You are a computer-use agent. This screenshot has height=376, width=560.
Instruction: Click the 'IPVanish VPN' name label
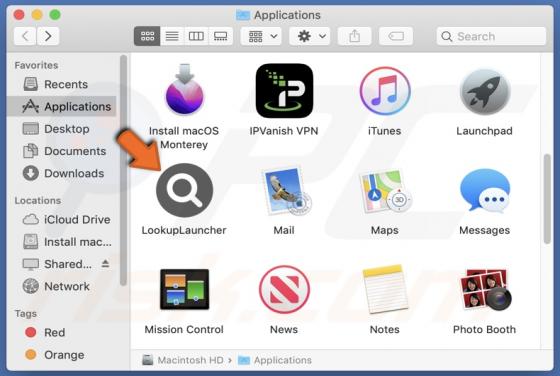tap(284, 131)
